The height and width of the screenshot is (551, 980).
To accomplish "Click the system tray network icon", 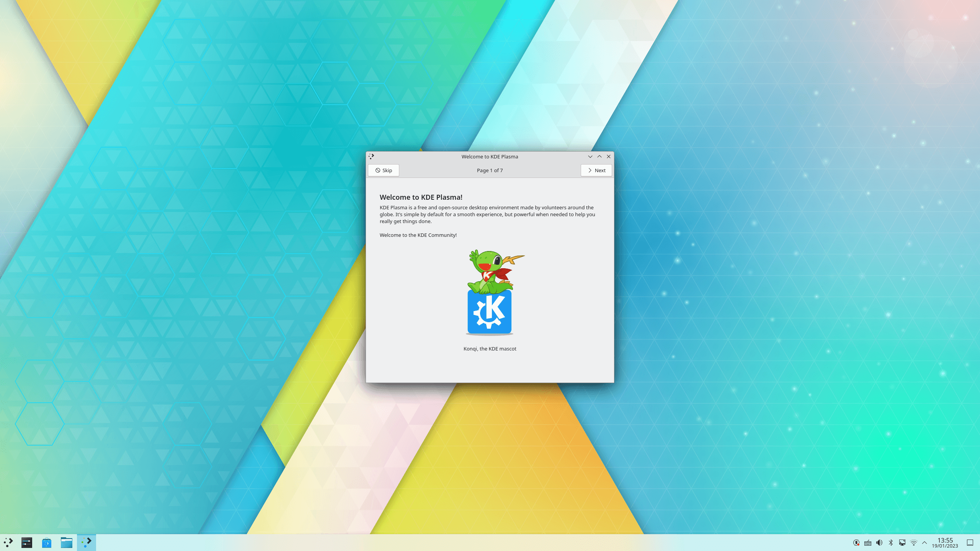I will click(913, 542).
